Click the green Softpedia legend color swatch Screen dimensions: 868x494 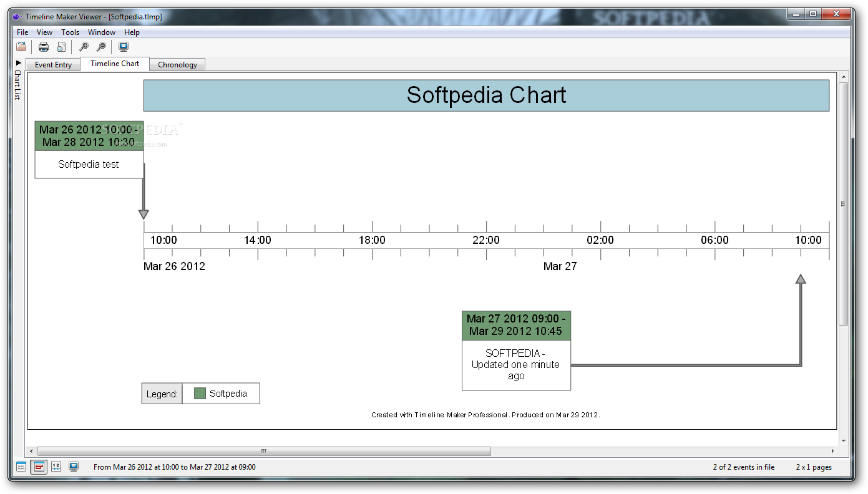click(200, 394)
